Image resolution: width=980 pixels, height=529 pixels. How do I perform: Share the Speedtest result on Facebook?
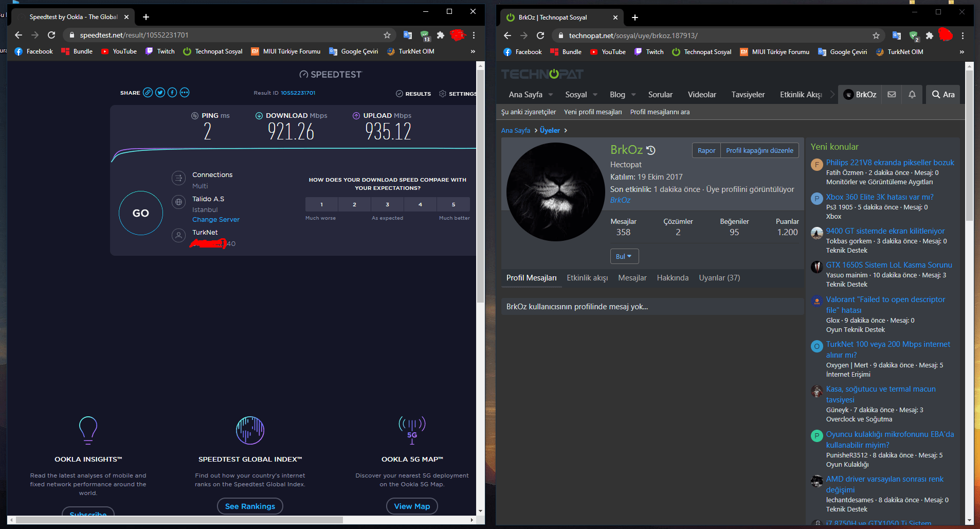click(172, 93)
